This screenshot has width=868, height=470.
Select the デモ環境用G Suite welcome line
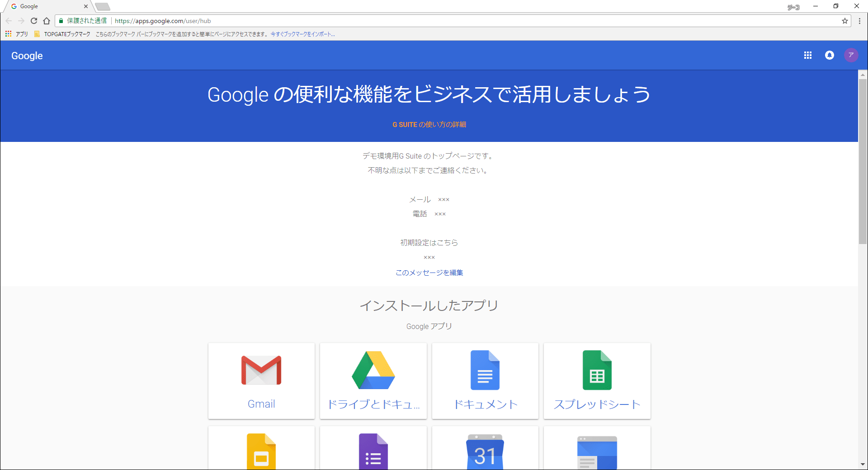pos(429,156)
